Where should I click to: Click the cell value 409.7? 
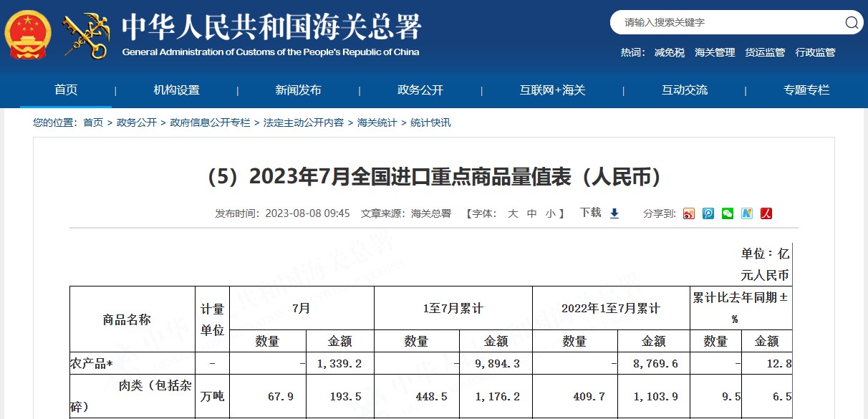589,396
